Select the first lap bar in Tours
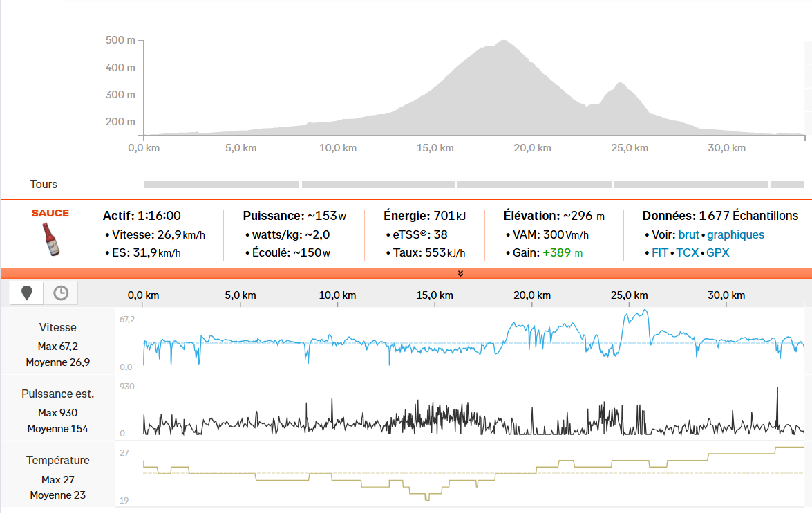This screenshot has width=812, height=516. [221, 185]
